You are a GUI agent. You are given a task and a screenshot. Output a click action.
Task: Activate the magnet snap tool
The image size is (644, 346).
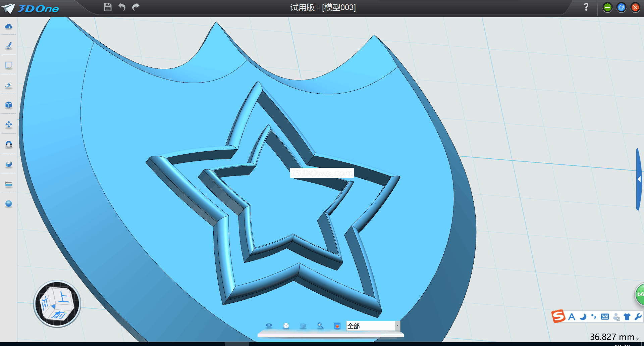point(9,144)
